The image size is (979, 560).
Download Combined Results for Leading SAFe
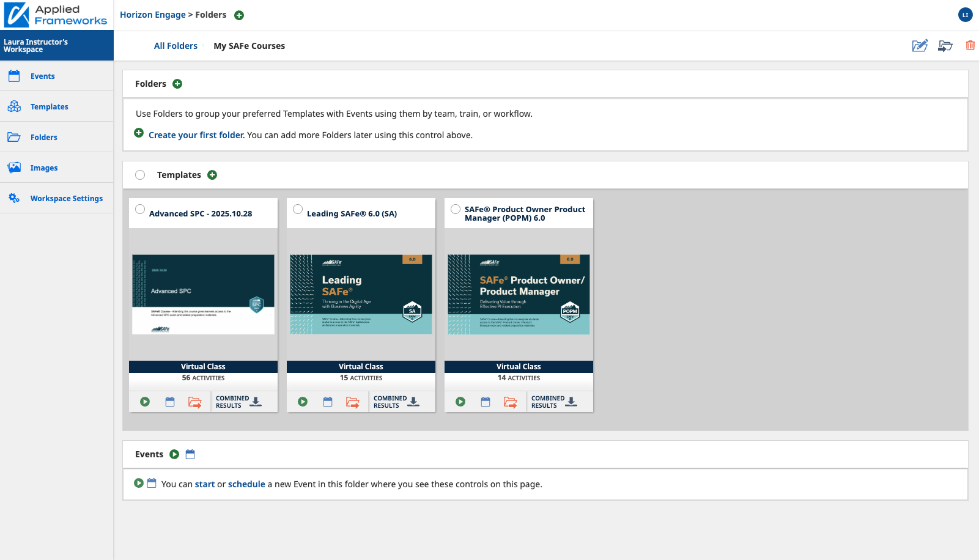(x=397, y=402)
